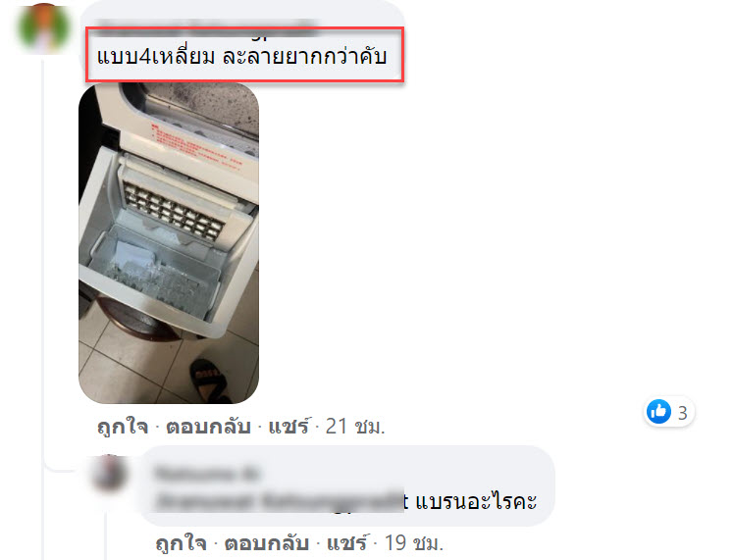Click the blurred tagged name before แบรนอะไรคะ
734x560 pixels.
[x=281, y=501]
